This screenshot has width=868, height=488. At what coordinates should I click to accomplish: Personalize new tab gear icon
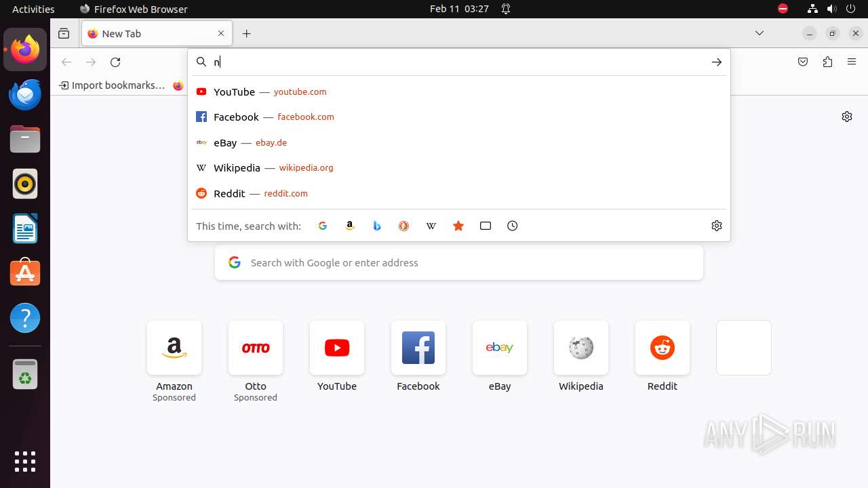tap(847, 117)
